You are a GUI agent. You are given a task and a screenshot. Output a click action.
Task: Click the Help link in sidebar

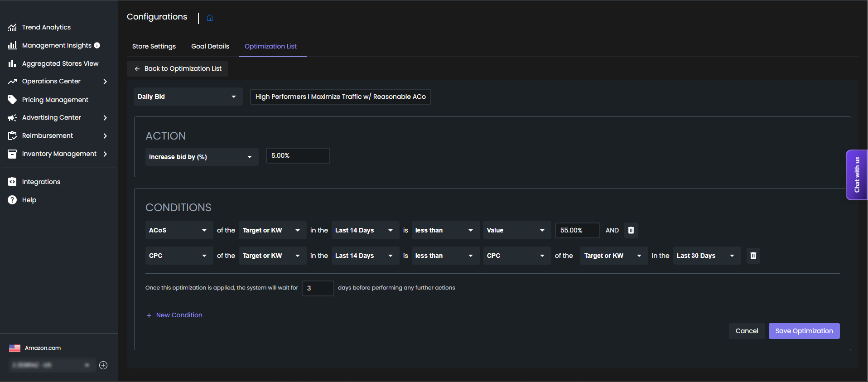(x=29, y=200)
